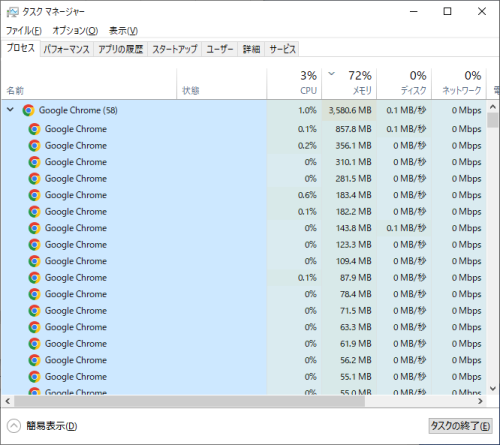The image size is (500, 445).
Task: Open the スタートアップ tab
Action: pyautogui.click(x=175, y=49)
